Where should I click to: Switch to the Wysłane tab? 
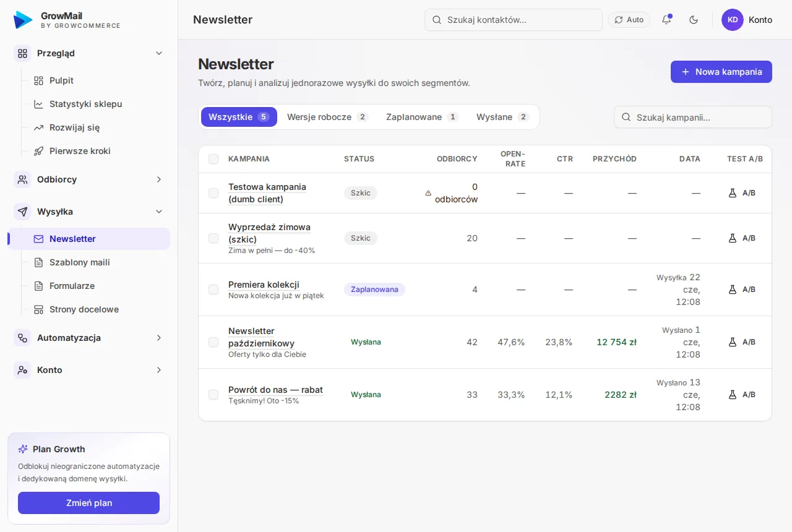(502, 117)
